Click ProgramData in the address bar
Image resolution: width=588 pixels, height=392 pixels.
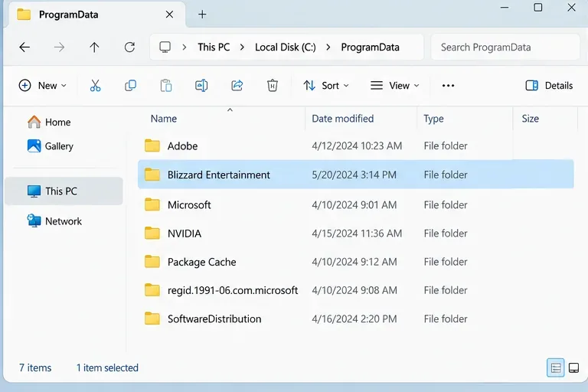370,47
